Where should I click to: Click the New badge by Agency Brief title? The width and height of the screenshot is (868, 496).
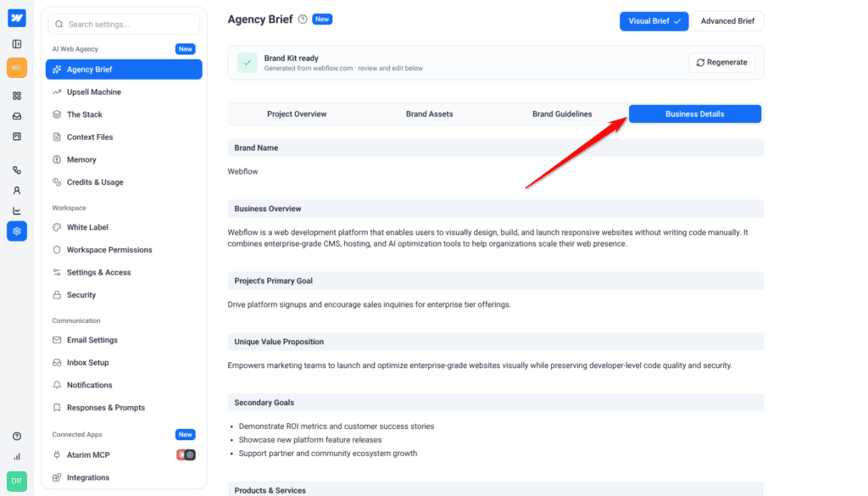click(322, 20)
